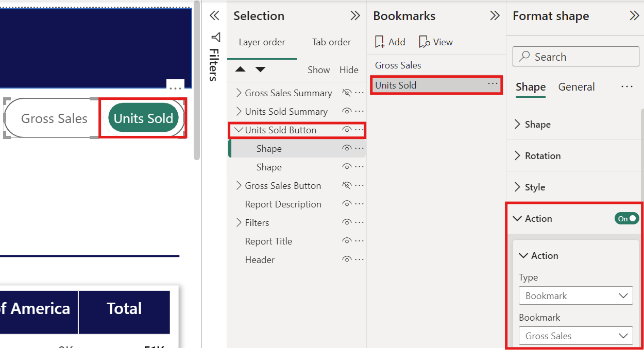Open more options for Report Title
The height and width of the screenshot is (350, 644).
(x=360, y=241)
